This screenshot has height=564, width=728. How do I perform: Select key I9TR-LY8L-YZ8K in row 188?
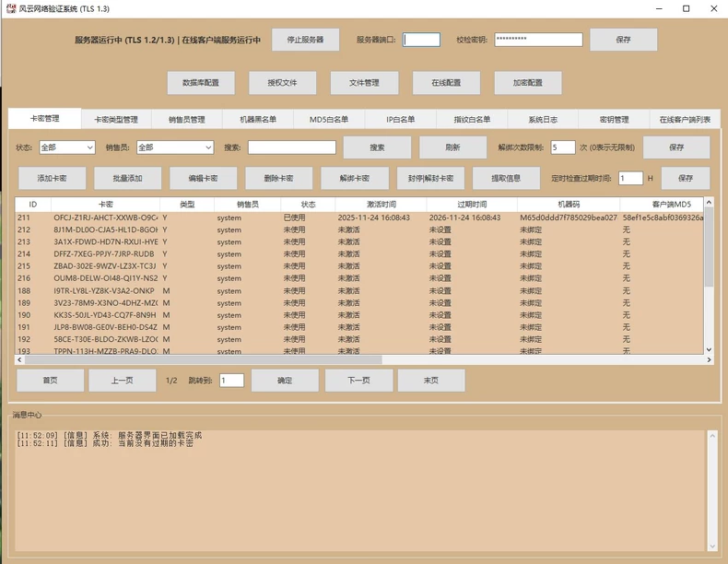point(104,290)
